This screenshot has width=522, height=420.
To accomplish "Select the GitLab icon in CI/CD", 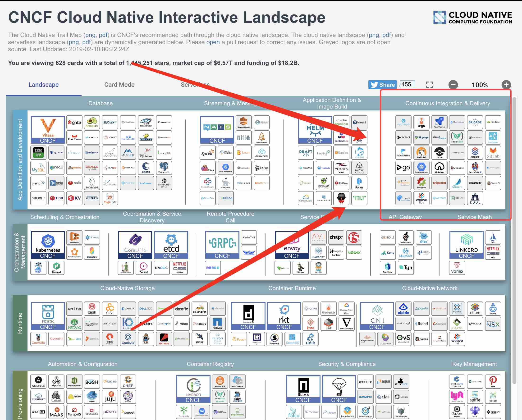I will click(x=493, y=153).
